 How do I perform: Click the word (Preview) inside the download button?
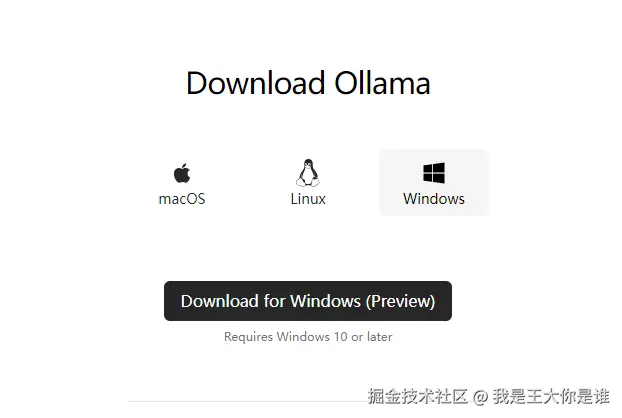pyautogui.click(x=400, y=301)
